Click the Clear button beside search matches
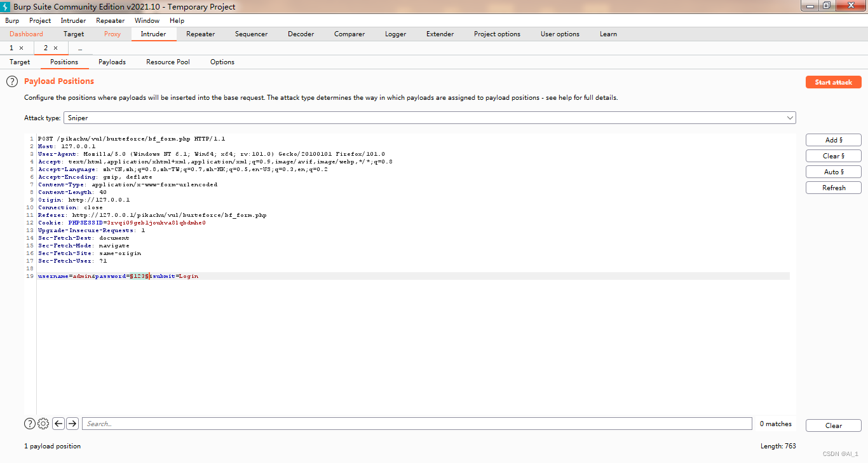This screenshot has height=463, width=868. (833, 425)
